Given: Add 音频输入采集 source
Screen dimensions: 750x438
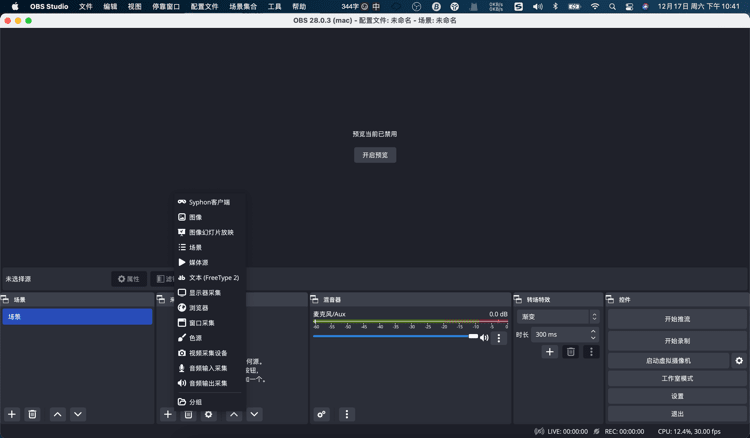Looking at the screenshot, I should pos(210,368).
